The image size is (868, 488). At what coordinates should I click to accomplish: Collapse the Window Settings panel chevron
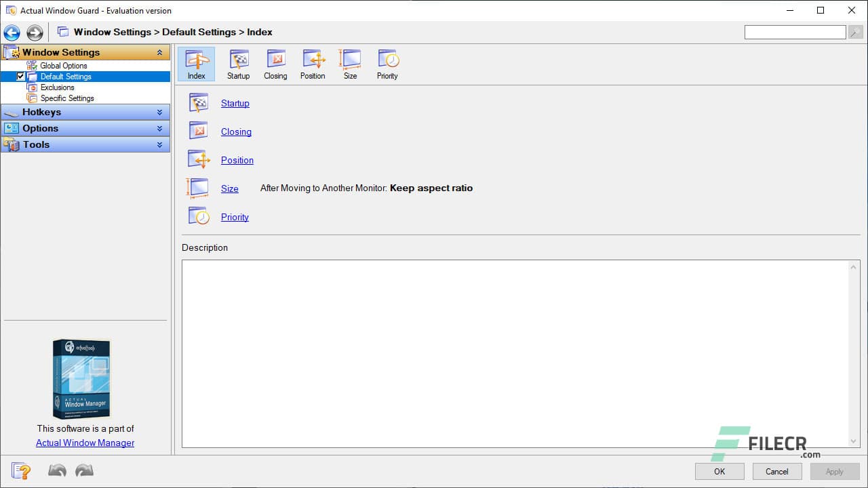159,52
